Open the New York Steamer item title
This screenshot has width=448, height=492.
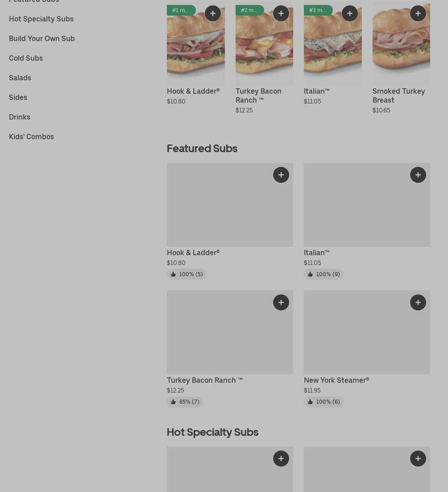point(336,380)
